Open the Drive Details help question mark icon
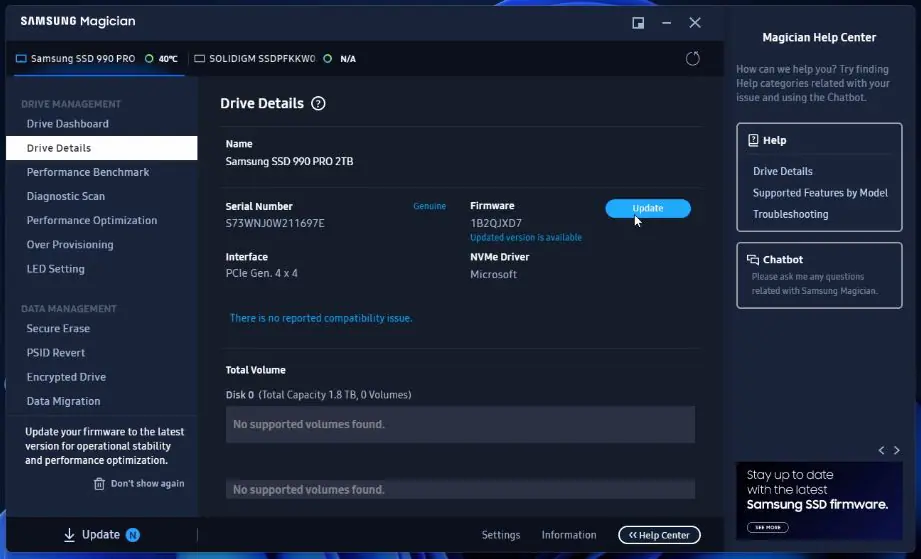Viewport: 921px width, 559px height. (318, 104)
